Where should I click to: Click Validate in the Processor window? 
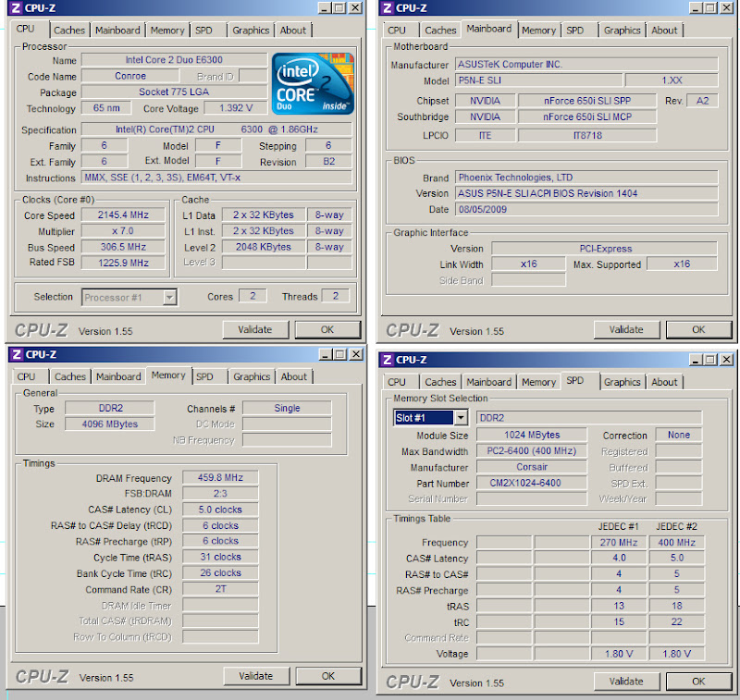point(255,330)
